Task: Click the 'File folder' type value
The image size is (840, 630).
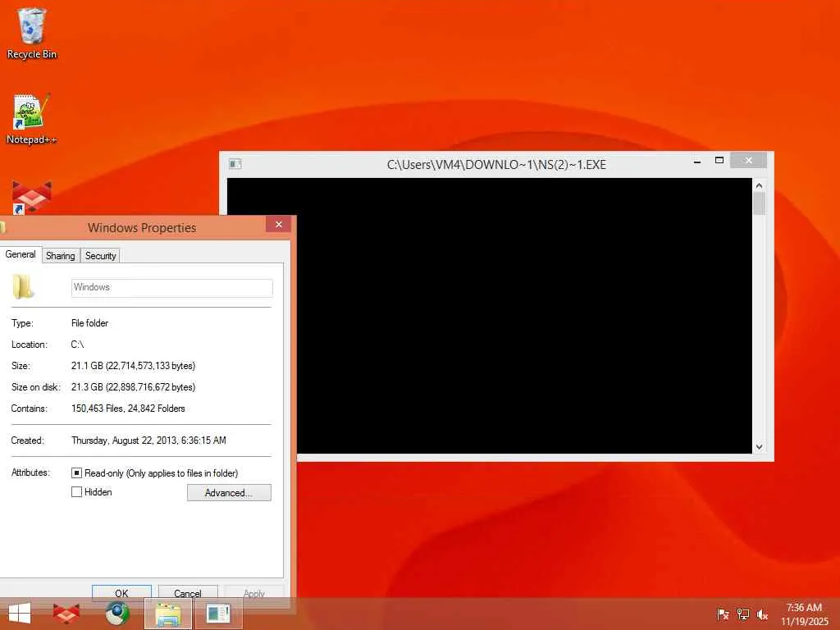Action: tap(89, 323)
